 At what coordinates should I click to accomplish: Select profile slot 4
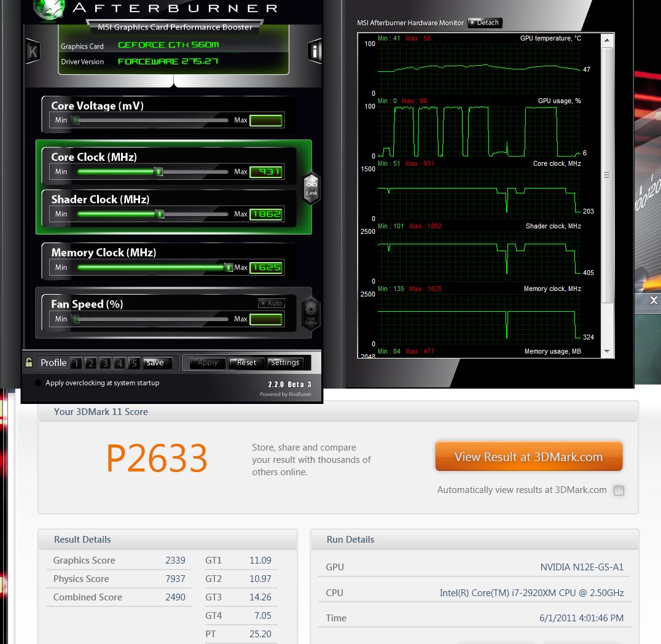point(120,363)
